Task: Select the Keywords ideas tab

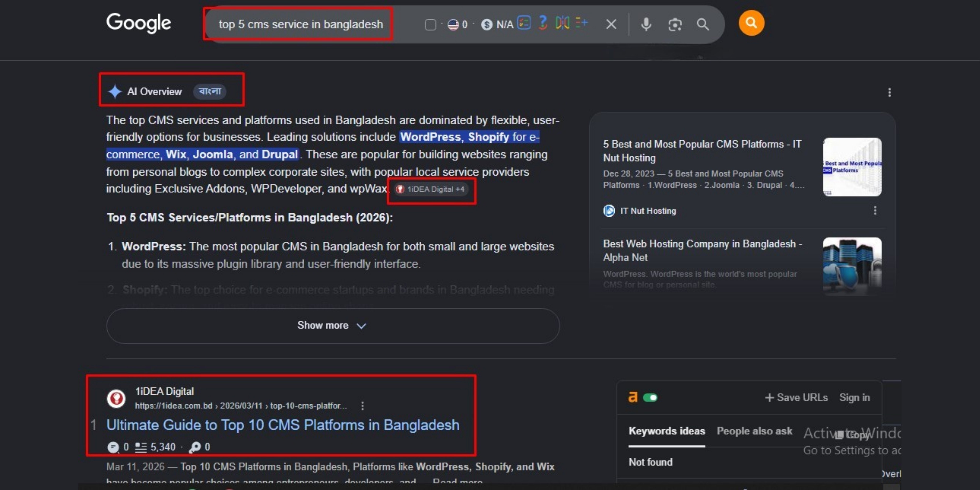Action: click(666, 431)
